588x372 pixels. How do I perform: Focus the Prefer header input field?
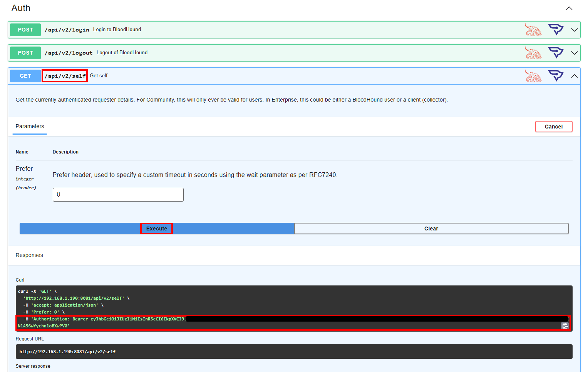[x=118, y=195]
